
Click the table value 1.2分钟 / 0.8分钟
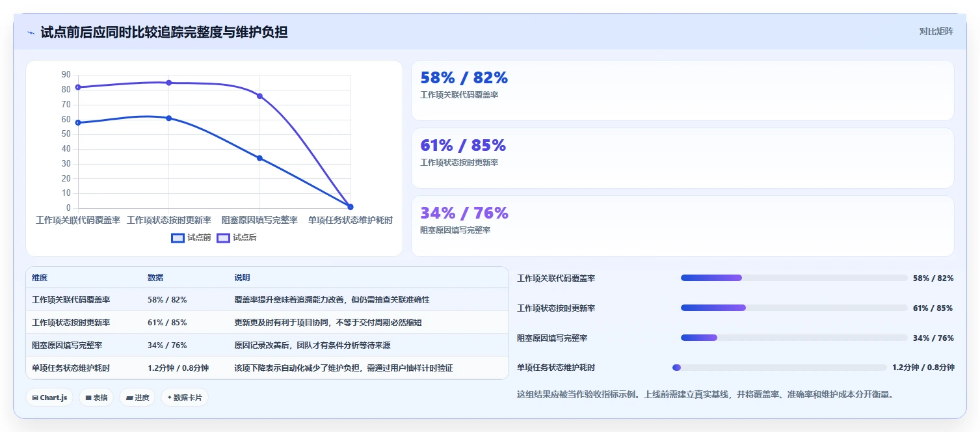(178, 368)
